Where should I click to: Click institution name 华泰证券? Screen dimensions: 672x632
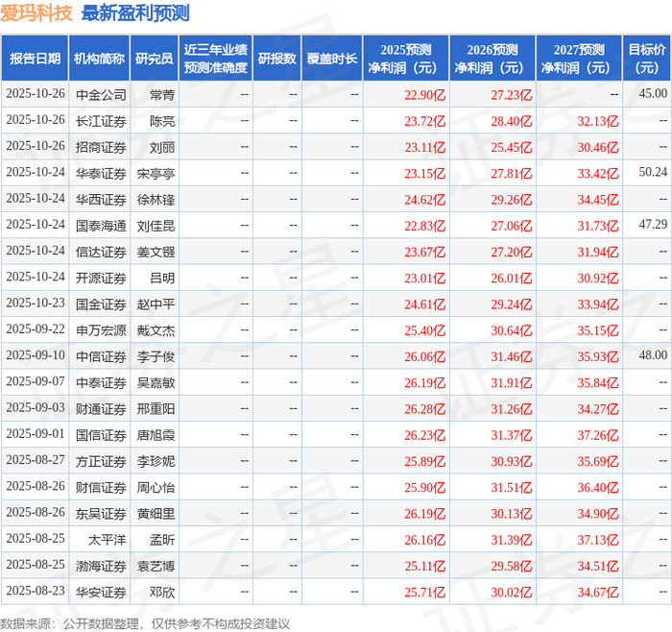coord(101,174)
